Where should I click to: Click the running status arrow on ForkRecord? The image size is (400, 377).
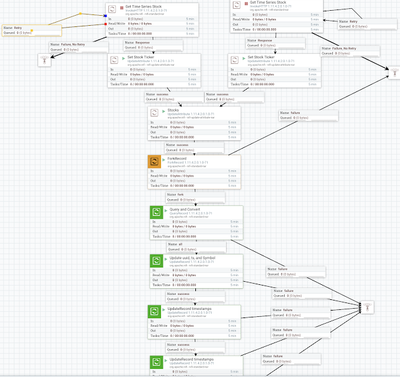[x=164, y=160]
